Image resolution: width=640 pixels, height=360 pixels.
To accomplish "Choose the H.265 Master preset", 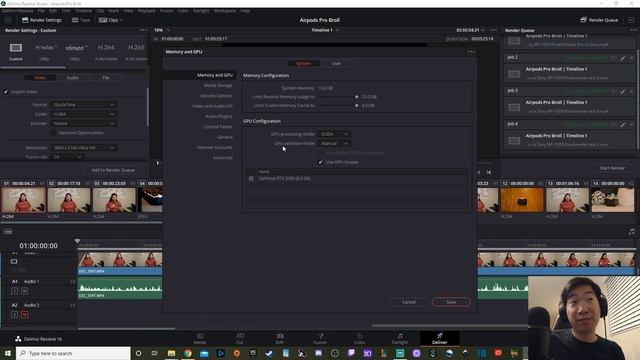I will (x=136, y=48).
